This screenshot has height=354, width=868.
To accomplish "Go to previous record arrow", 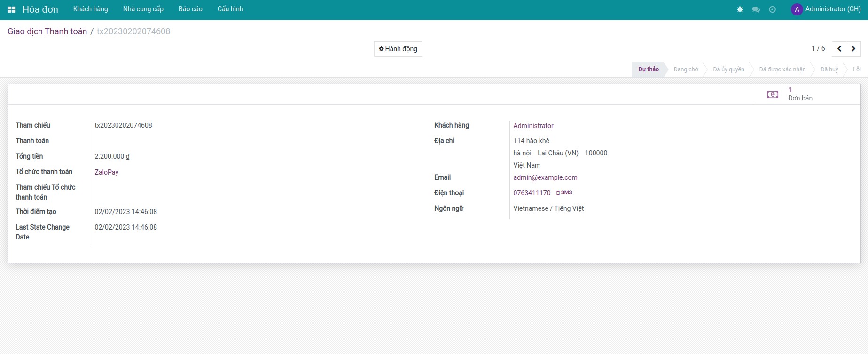I will (x=839, y=49).
